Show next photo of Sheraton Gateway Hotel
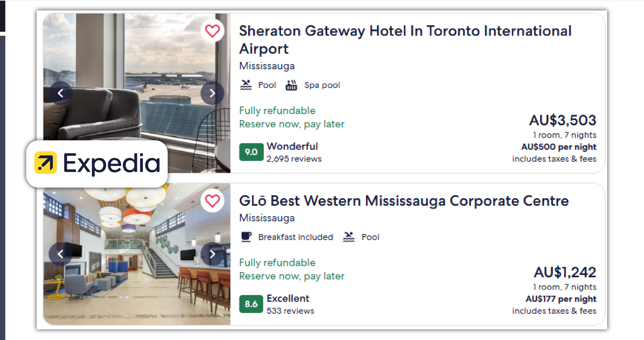The image size is (644, 340). (x=213, y=93)
